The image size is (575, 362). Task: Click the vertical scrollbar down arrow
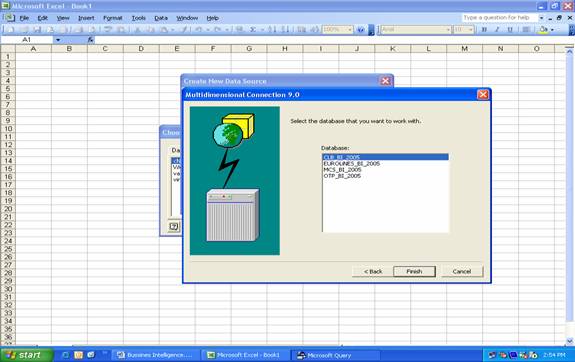569,341
